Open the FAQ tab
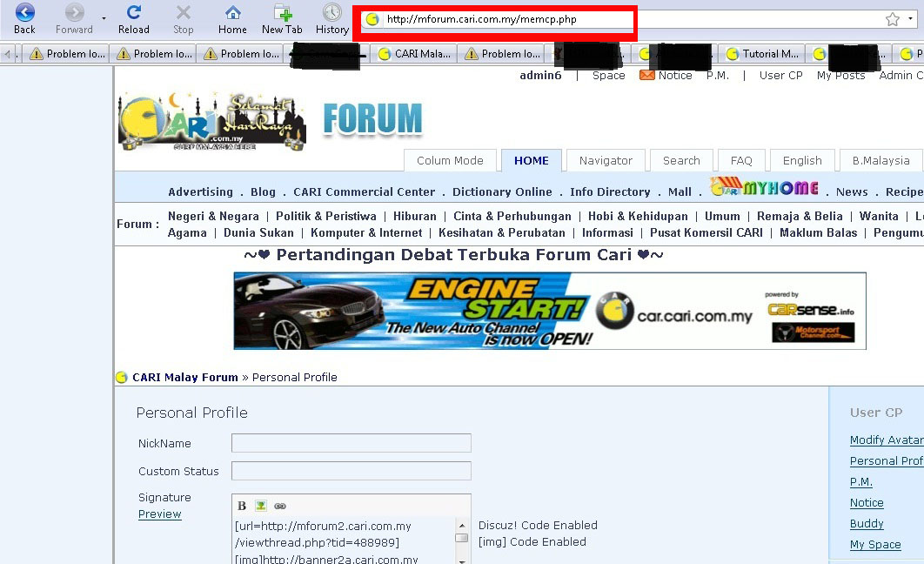 pyautogui.click(x=740, y=160)
